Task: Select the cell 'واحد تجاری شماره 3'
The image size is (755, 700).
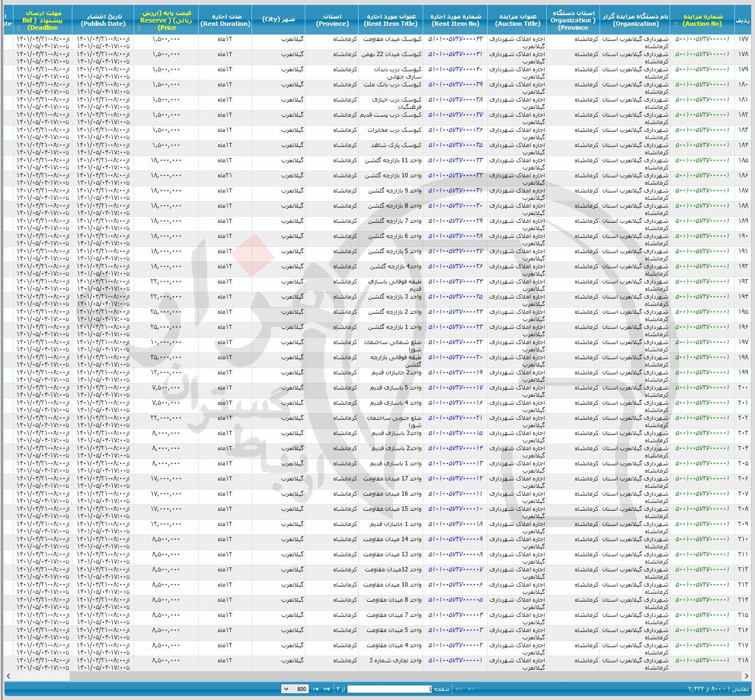Action: (391, 664)
